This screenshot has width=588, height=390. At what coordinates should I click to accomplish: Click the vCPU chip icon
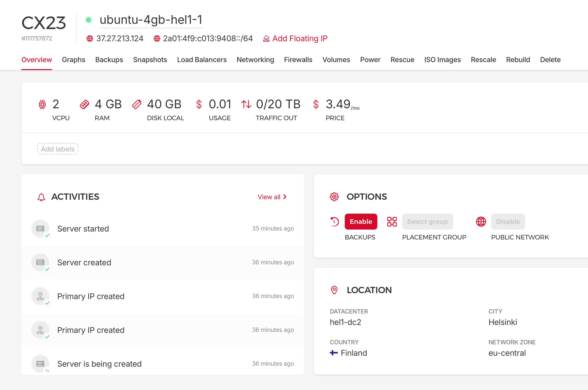pyautogui.click(x=42, y=104)
